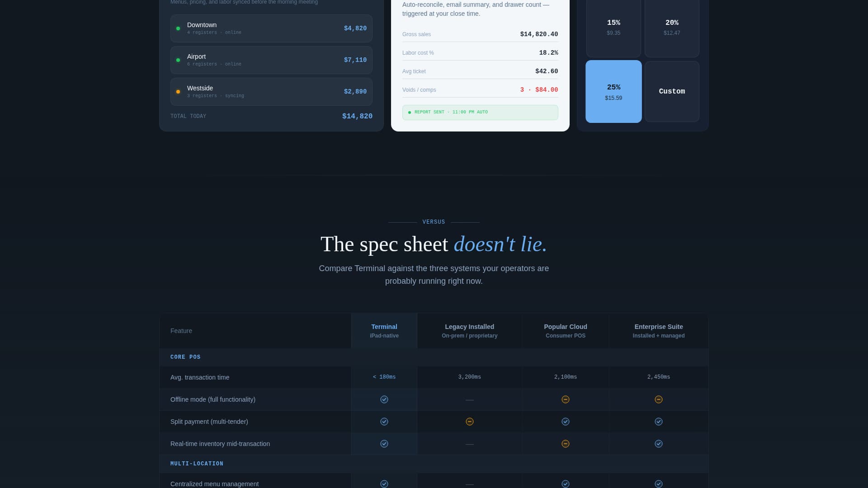Select the highlighted 25% tip option
This screenshot has width=868, height=488.
tap(613, 92)
